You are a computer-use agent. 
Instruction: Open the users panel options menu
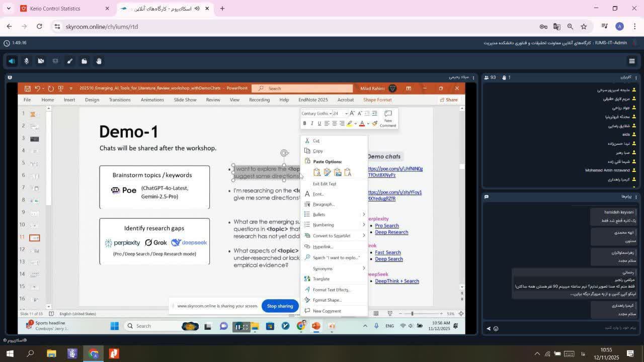click(x=636, y=77)
